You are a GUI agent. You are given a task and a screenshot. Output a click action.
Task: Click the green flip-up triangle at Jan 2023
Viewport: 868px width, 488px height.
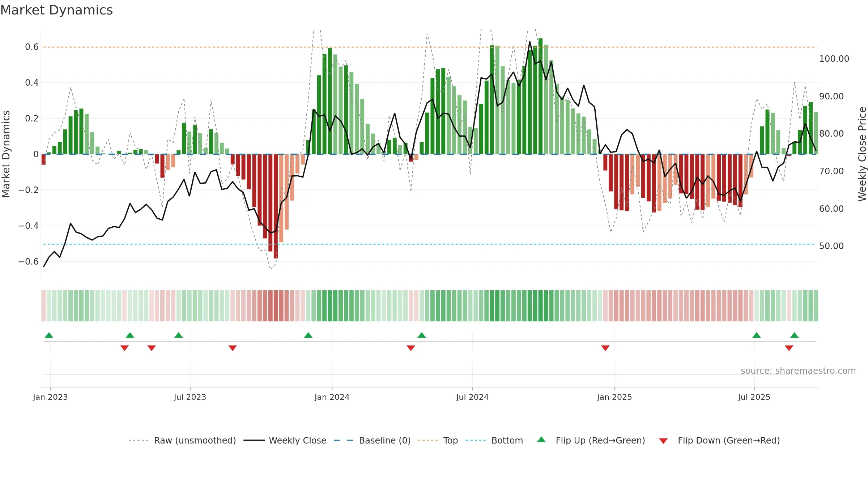pos(49,335)
